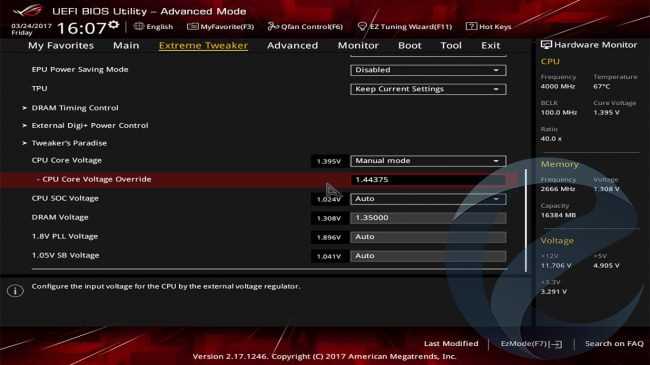Launch EZ Tuning Wizard(F11)
This screenshot has width=650, height=365.
[x=405, y=27]
